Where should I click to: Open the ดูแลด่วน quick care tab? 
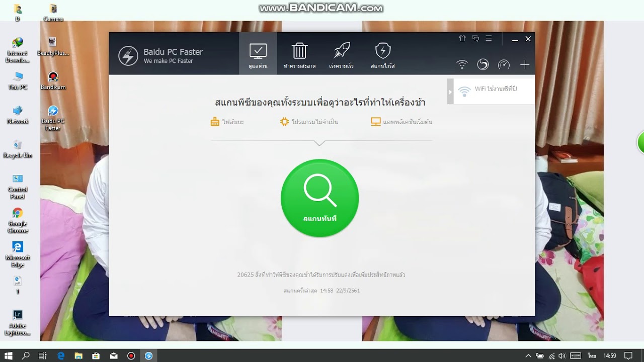click(258, 54)
